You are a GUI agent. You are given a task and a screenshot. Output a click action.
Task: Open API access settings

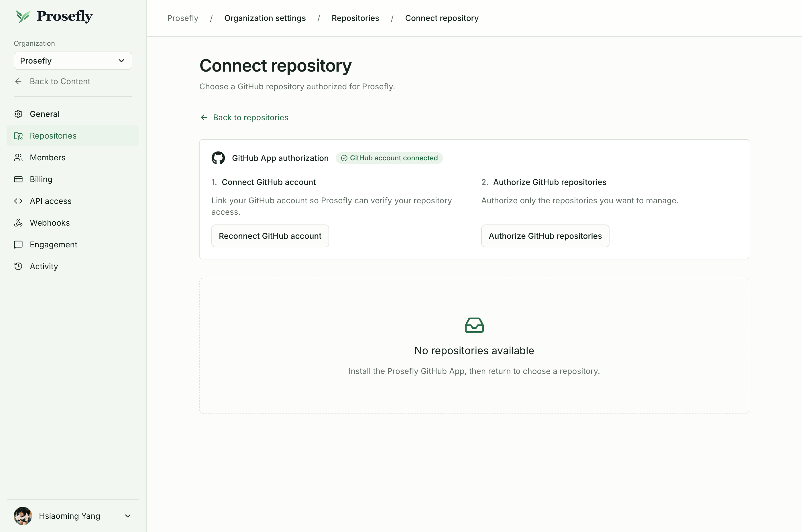[73, 201]
